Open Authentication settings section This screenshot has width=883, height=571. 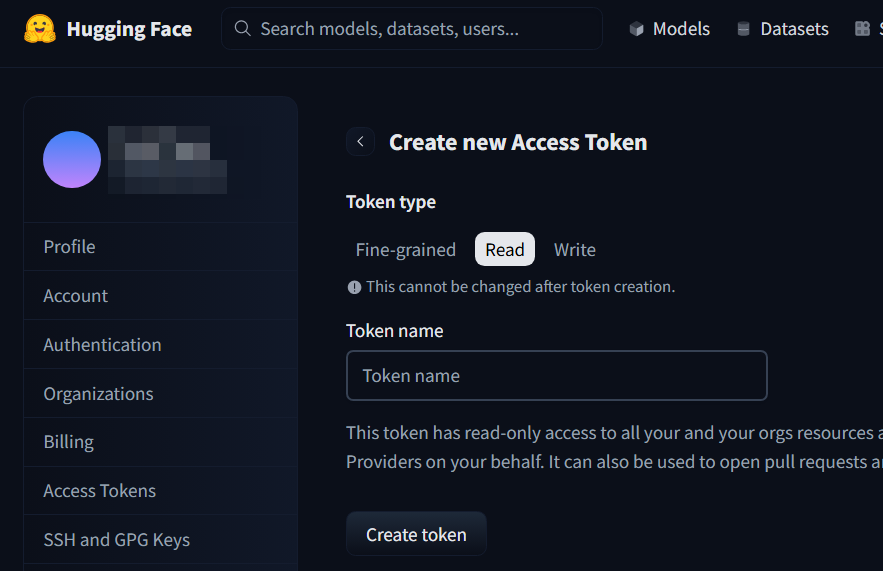coord(102,345)
